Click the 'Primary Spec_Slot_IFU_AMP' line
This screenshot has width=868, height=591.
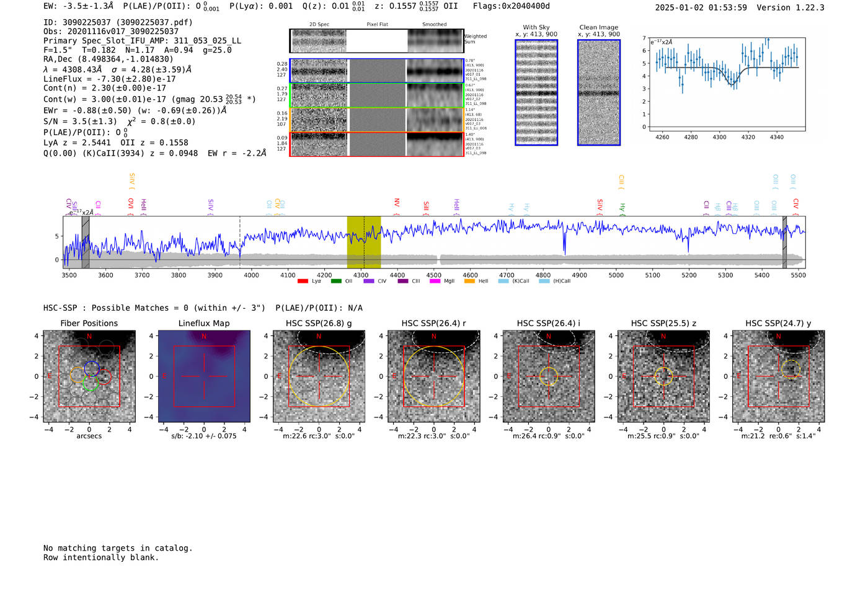point(143,40)
